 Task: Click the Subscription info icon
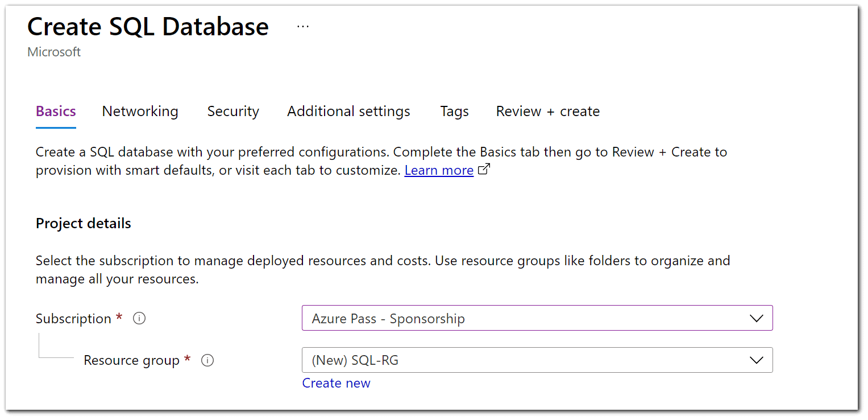click(139, 318)
